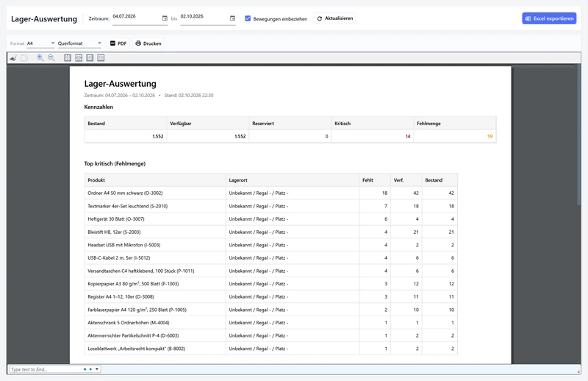
Task: Click the row Textmarker 4er-Set leuchtend (S-2010)
Action: tap(270, 206)
